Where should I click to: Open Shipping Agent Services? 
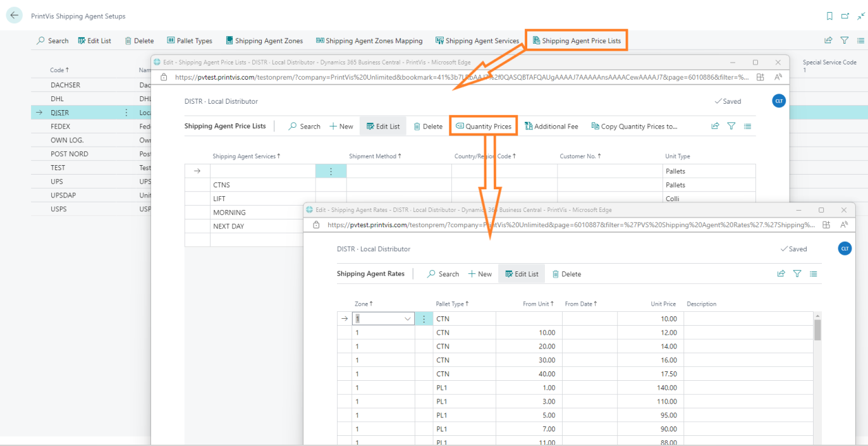tap(477, 40)
